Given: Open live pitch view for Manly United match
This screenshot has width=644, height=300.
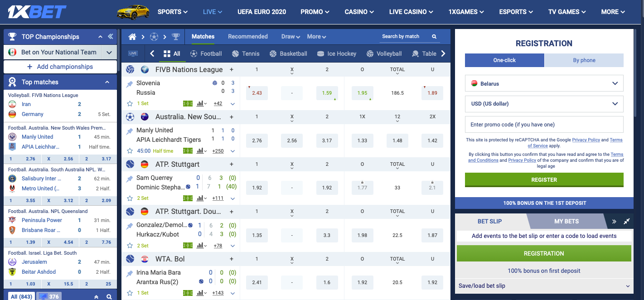Looking at the screenshot, I should click(188, 151).
